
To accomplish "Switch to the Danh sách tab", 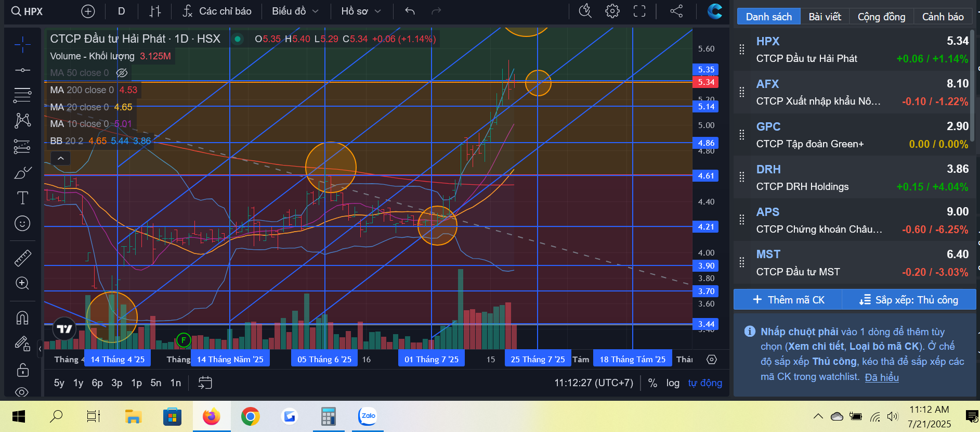I will pyautogui.click(x=768, y=17).
